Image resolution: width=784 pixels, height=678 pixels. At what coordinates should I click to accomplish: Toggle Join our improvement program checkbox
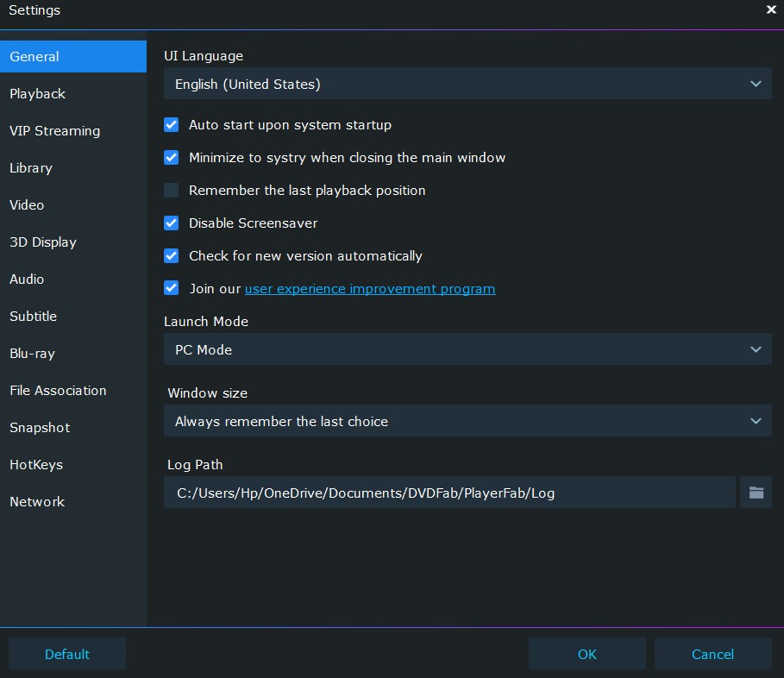click(x=171, y=288)
